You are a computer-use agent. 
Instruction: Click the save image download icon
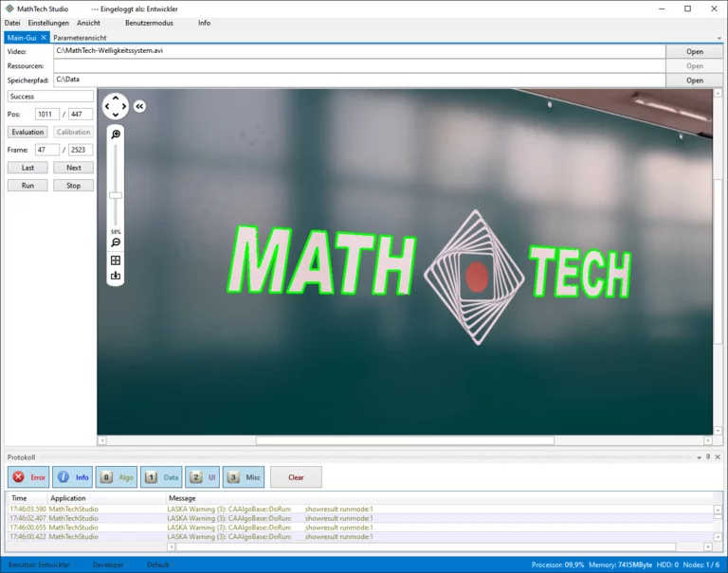click(116, 276)
